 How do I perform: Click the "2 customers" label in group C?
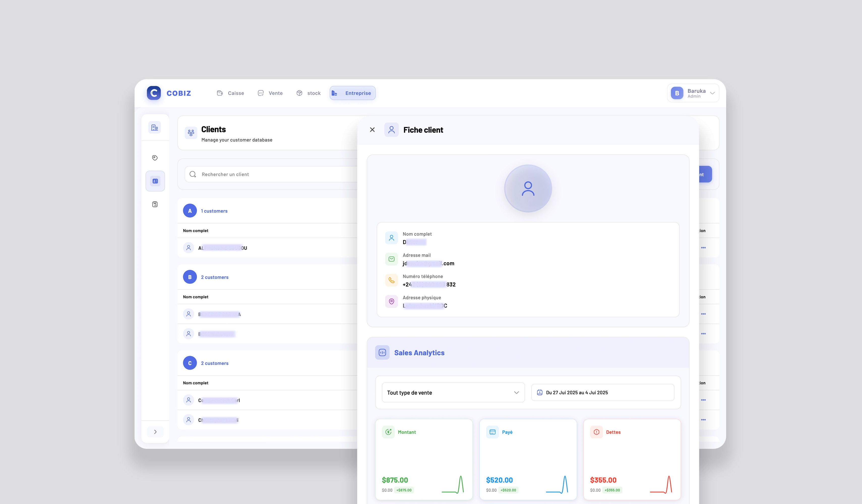pos(214,363)
